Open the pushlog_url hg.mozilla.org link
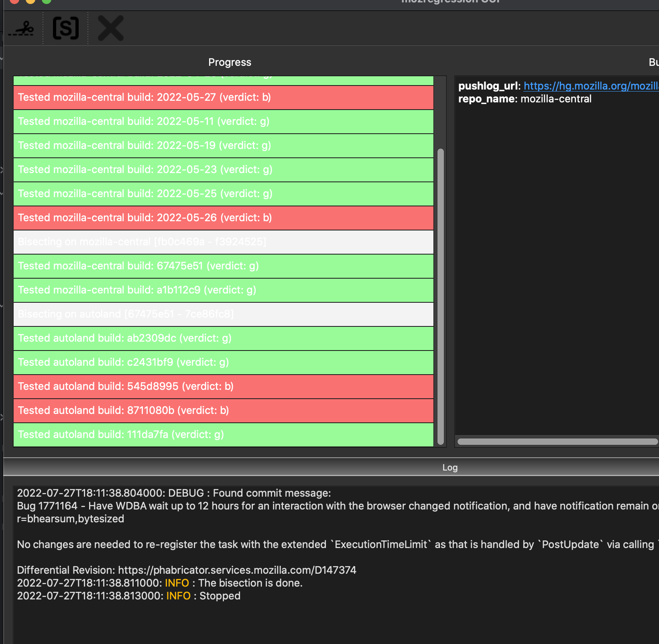 [591, 86]
